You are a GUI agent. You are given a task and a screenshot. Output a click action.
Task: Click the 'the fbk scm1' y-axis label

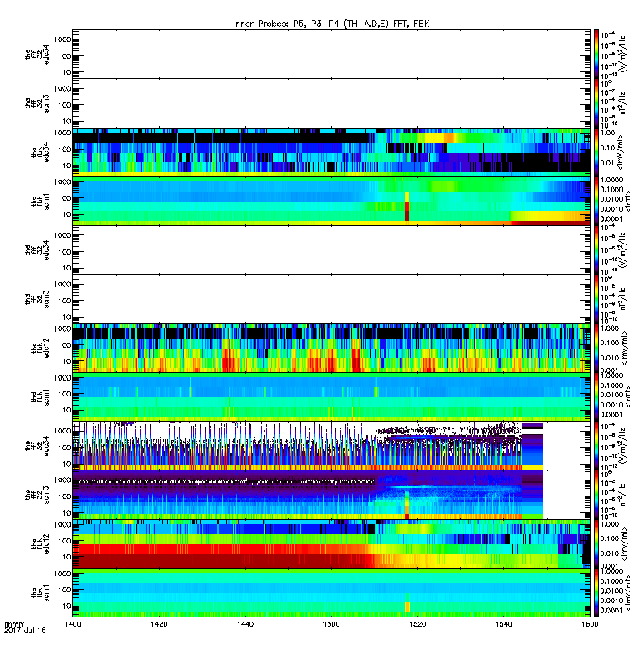40,593
